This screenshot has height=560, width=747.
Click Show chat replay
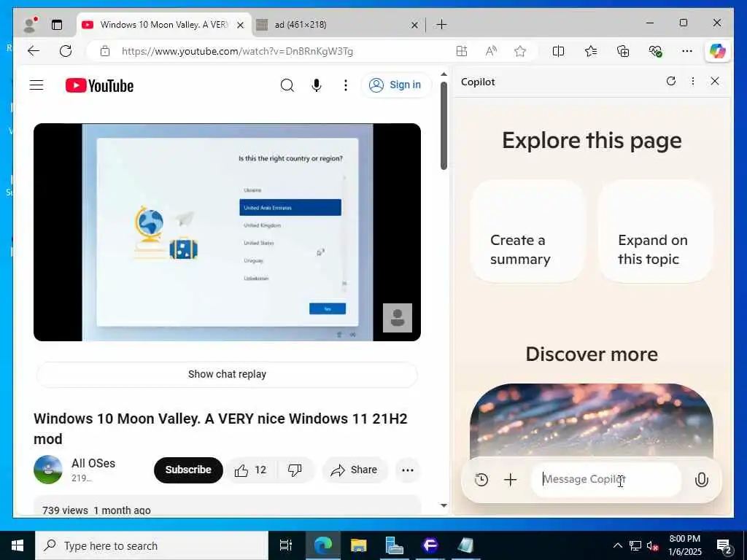(x=227, y=374)
